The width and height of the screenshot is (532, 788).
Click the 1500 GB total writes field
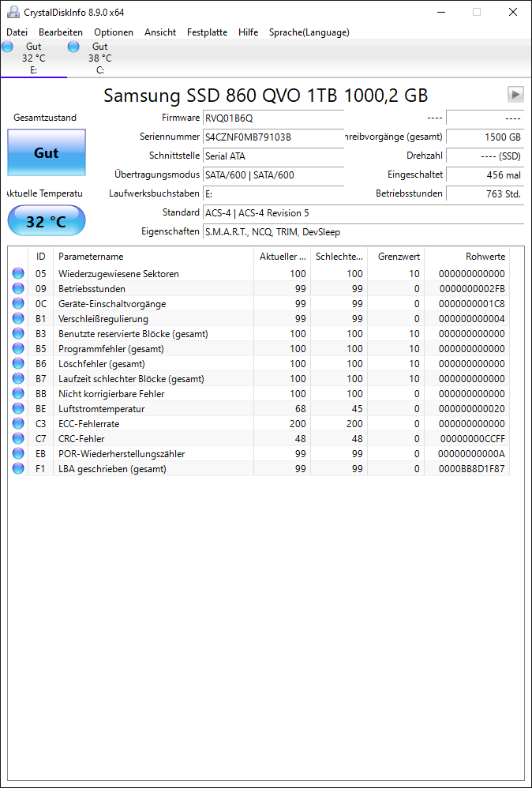(485, 137)
